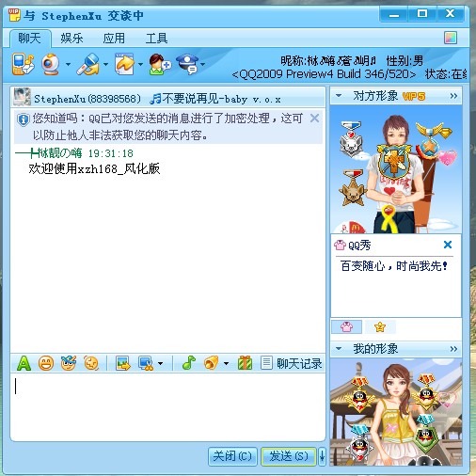476x476 pixels.
Task: Click the send picture icon
Action: [123, 363]
